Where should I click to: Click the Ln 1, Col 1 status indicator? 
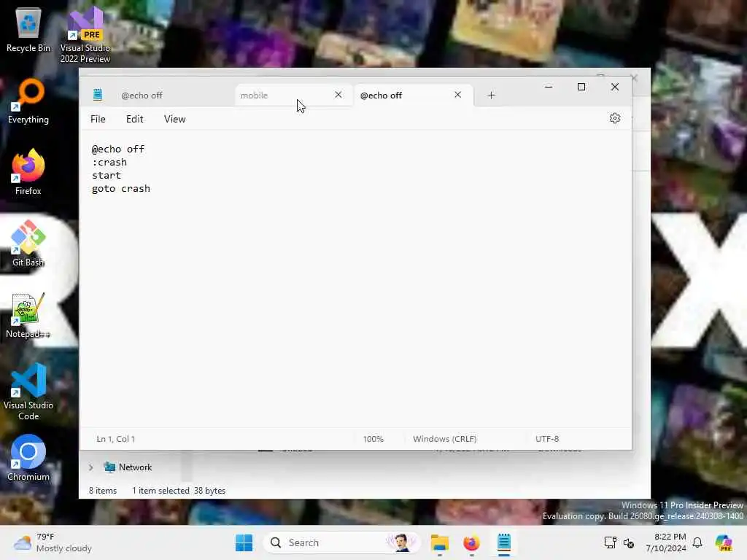pyautogui.click(x=116, y=438)
